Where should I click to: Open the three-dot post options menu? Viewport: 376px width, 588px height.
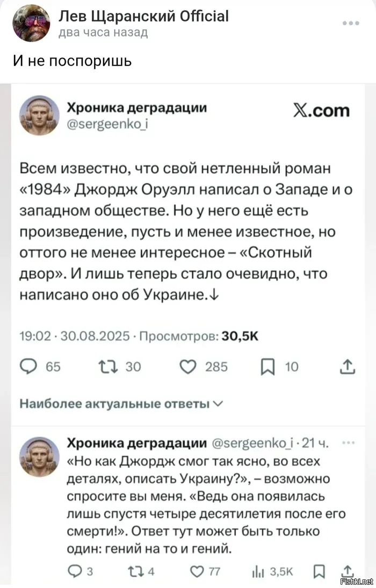351,23
